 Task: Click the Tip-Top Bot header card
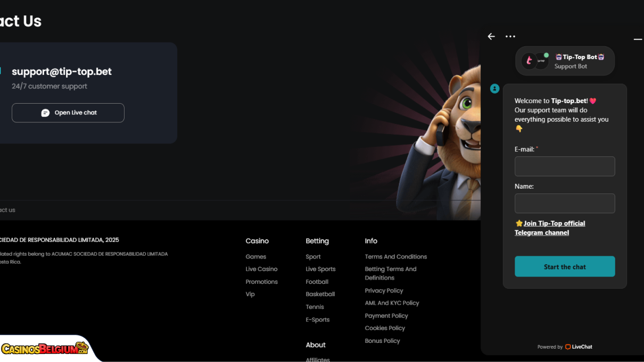[565, 61]
